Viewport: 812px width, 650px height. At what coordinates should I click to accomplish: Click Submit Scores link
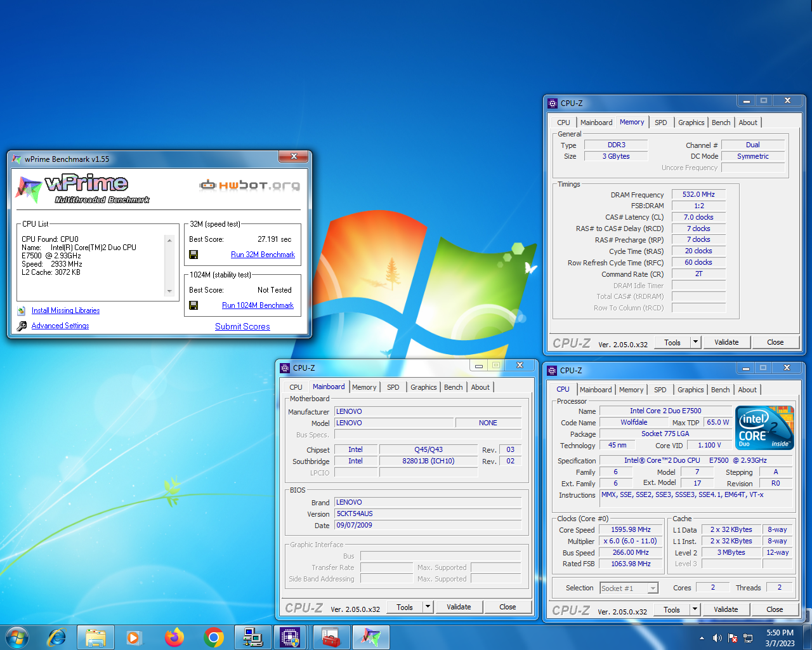[x=242, y=326]
